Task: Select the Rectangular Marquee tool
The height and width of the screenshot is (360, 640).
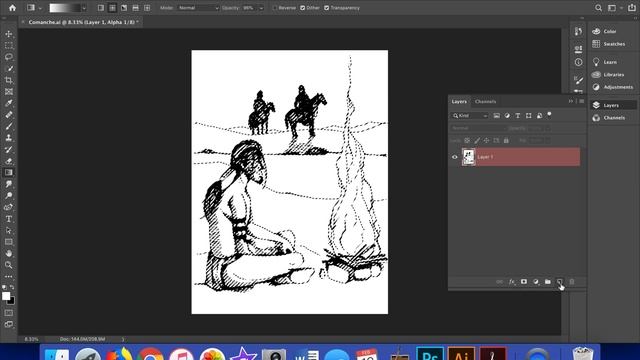Action: coord(9,46)
